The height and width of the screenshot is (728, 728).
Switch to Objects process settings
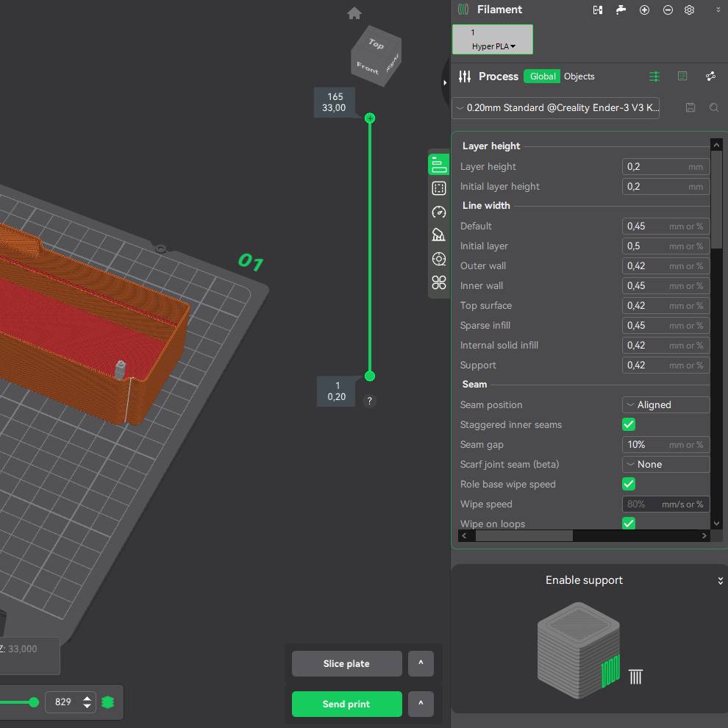[579, 76]
